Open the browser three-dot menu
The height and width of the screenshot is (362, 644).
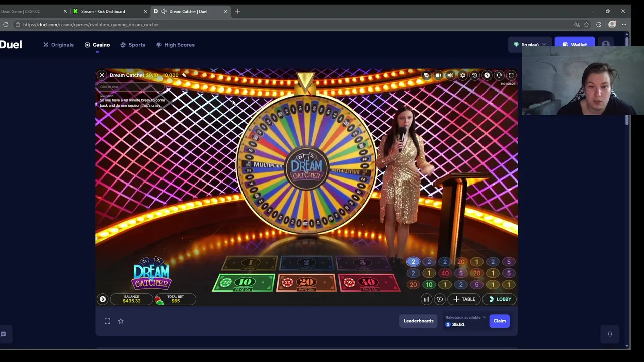click(624, 24)
